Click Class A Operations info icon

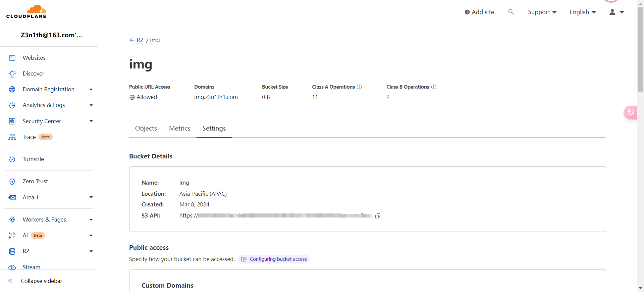tap(359, 87)
